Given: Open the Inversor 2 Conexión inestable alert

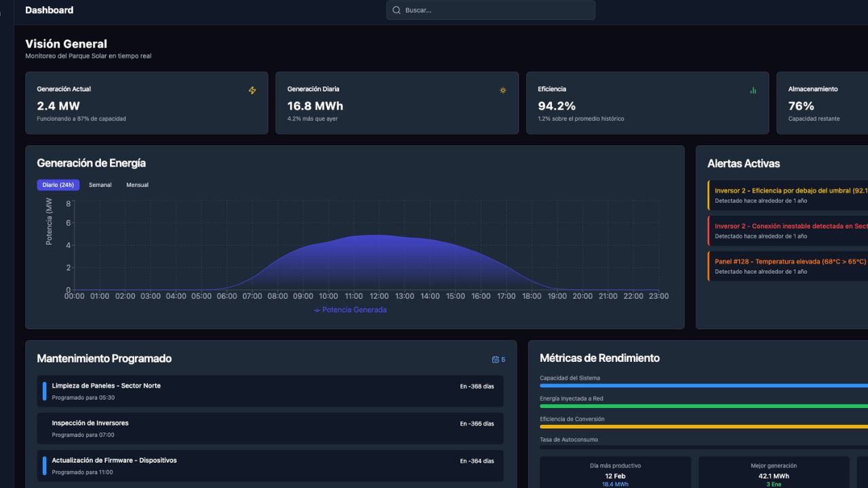Looking at the screenshot, I should click(x=787, y=230).
